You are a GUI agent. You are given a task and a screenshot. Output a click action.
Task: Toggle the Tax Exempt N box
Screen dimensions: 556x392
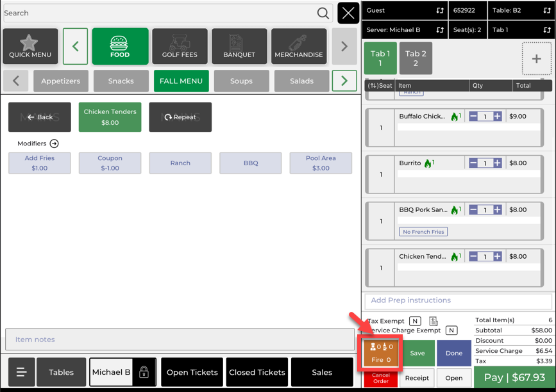point(415,321)
